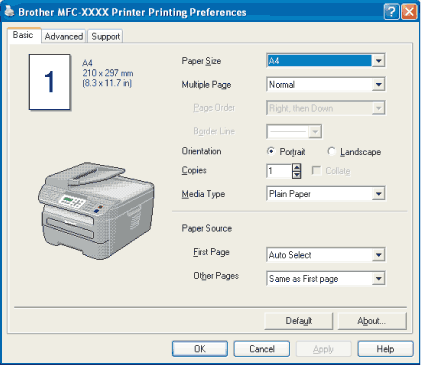Expand the Other Pages dropdown
This screenshot has width=421, height=365.
tap(379, 279)
